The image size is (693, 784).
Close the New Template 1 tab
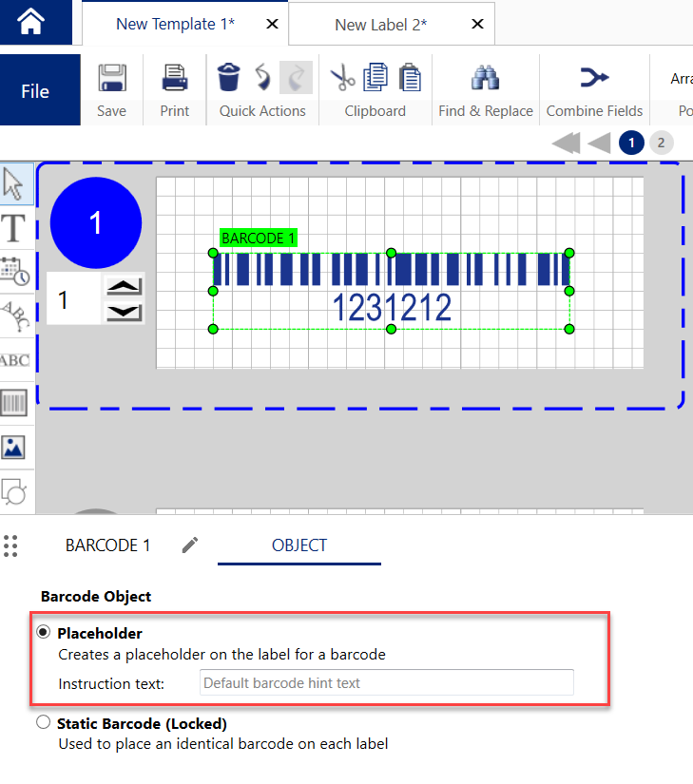[x=272, y=24]
